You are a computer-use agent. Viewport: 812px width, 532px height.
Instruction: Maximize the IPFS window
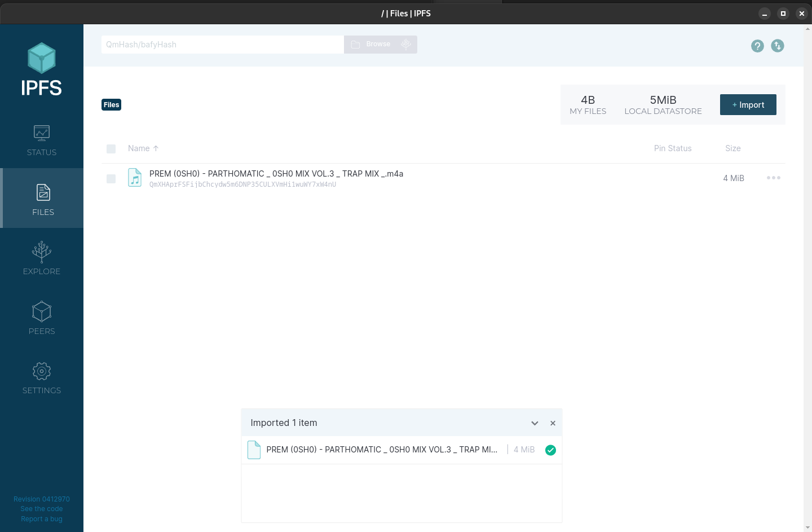coord(783,14)
